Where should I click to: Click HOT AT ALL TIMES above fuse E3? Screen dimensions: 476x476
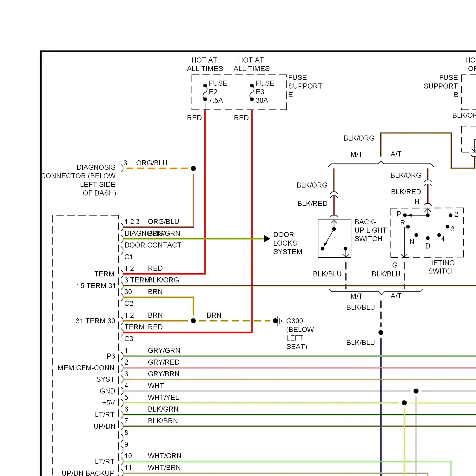tap(251, 64)
